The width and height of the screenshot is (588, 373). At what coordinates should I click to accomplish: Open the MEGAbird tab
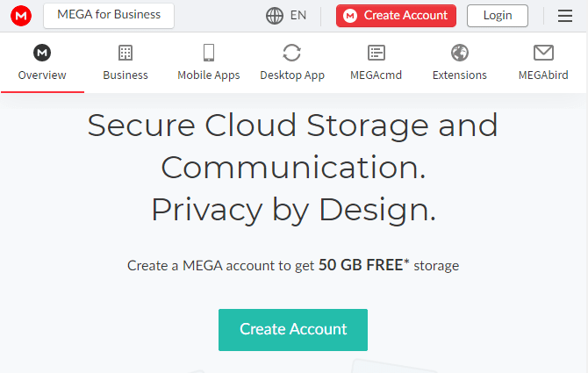click(x=543, y=62)
